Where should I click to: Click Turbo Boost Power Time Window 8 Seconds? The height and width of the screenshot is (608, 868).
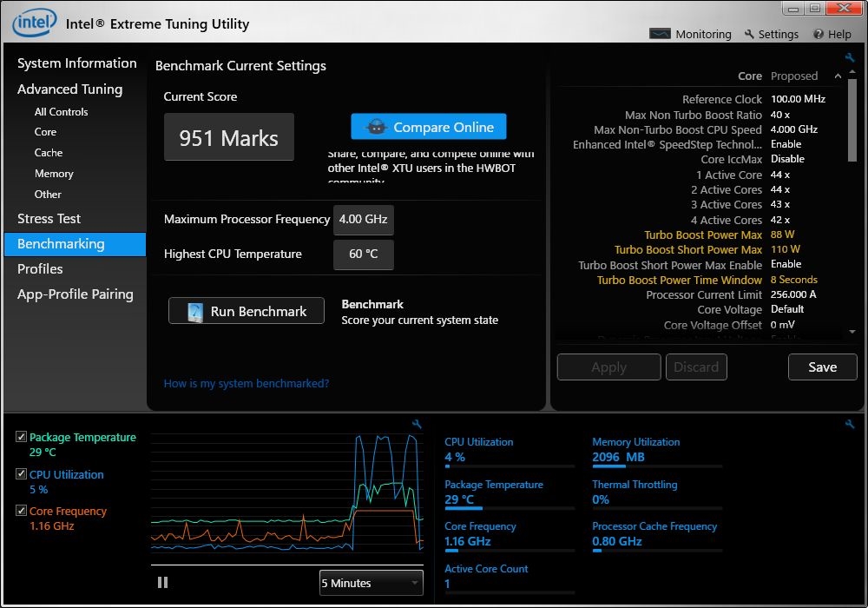(794, 281)
